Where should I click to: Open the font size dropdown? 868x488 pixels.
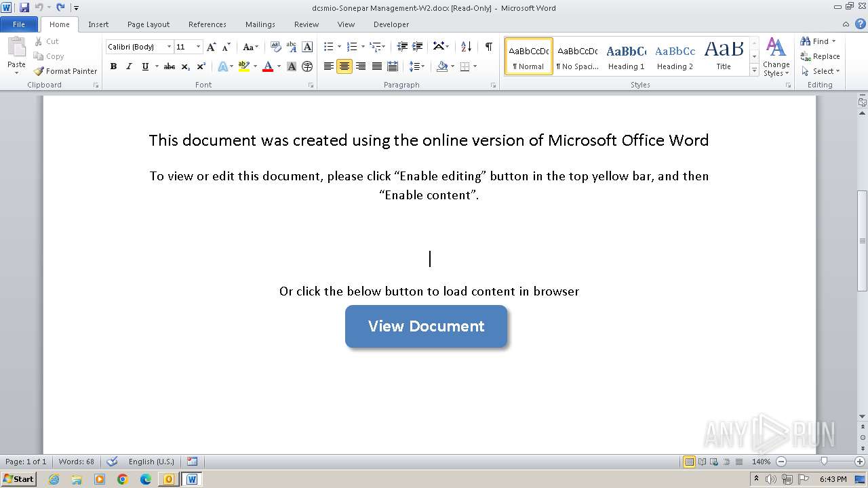pos(198,47)
